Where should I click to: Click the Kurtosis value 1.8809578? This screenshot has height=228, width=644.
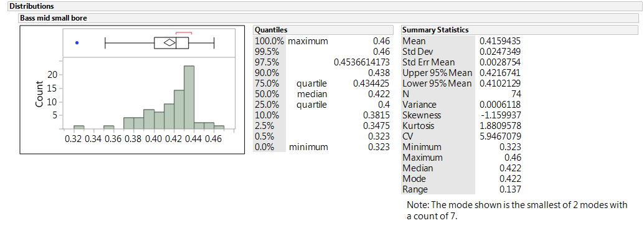[500, 126]
